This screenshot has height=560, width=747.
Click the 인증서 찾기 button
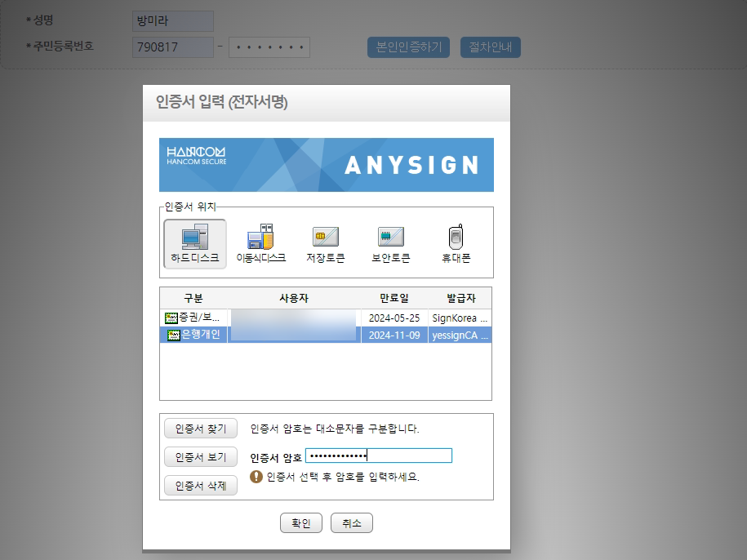coord(201,429)
